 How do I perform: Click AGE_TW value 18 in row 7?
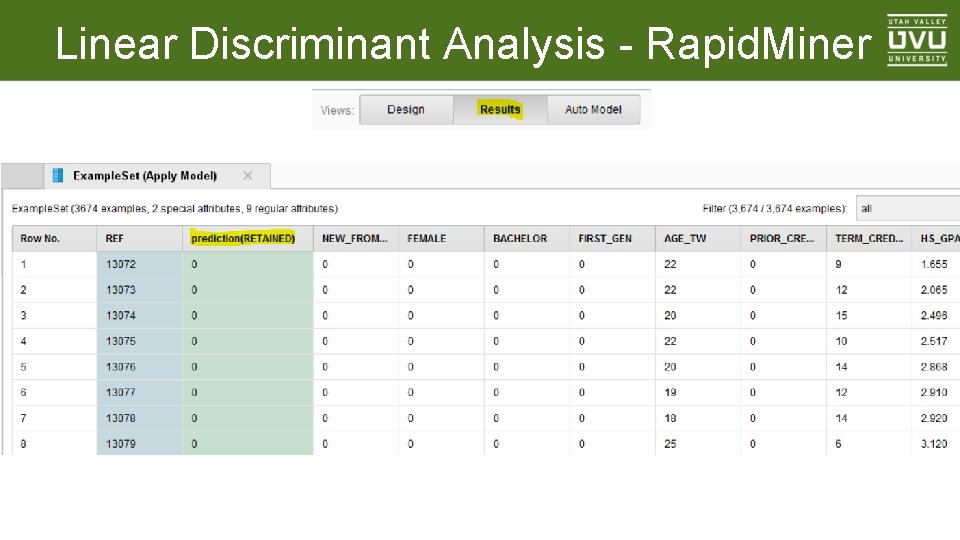tap(670, 418)
